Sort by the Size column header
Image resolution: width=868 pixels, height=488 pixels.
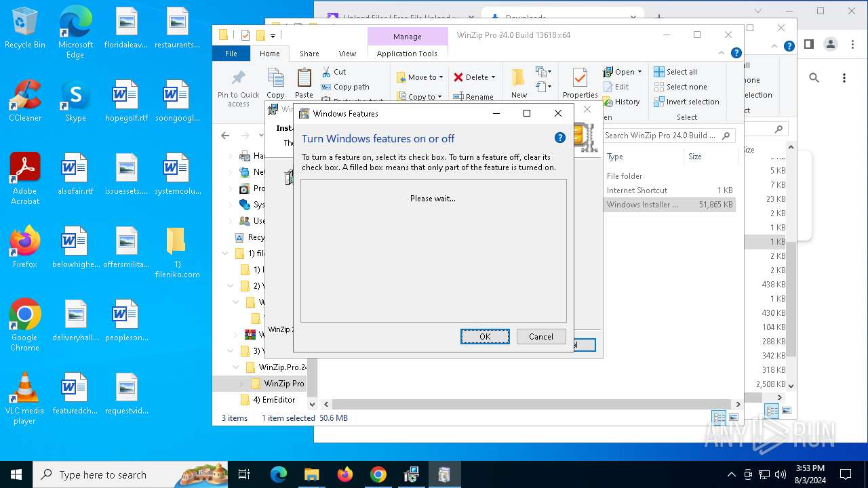[x=710, y=157]
